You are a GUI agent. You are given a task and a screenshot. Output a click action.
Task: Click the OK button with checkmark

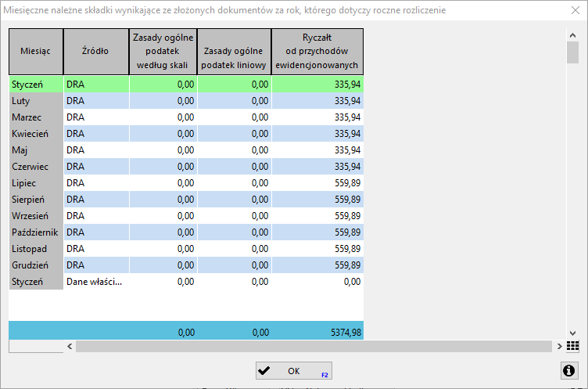(x=294, y=370)
